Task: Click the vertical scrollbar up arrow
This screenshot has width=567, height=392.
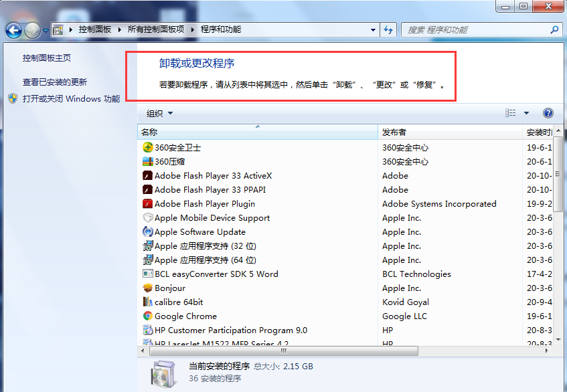Action: pos(558,130)
